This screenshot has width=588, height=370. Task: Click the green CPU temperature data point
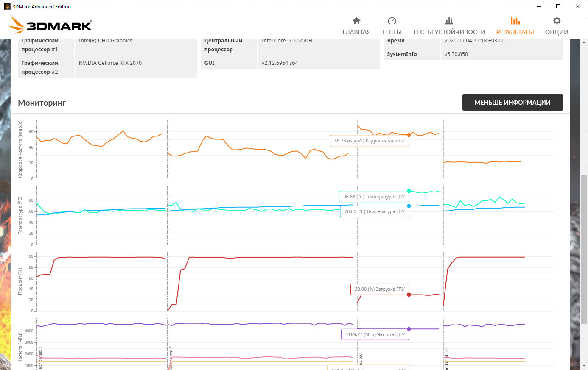pyautogui.click(x=409, y=191)
